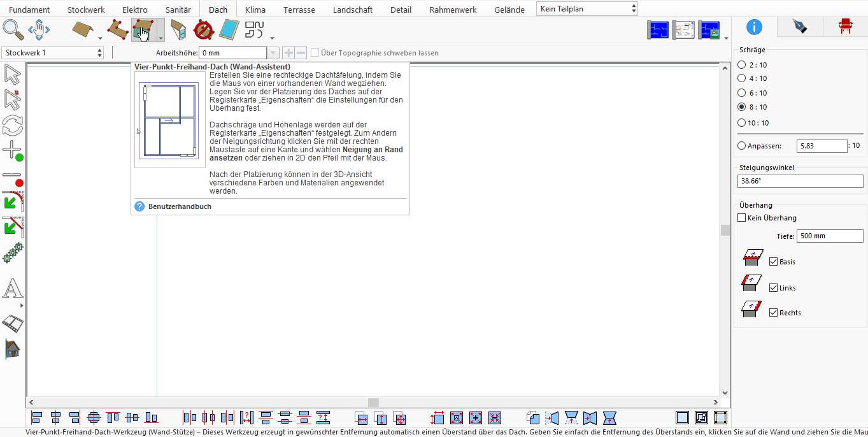
Task: Select the green chain link tool
Action: 13,253
